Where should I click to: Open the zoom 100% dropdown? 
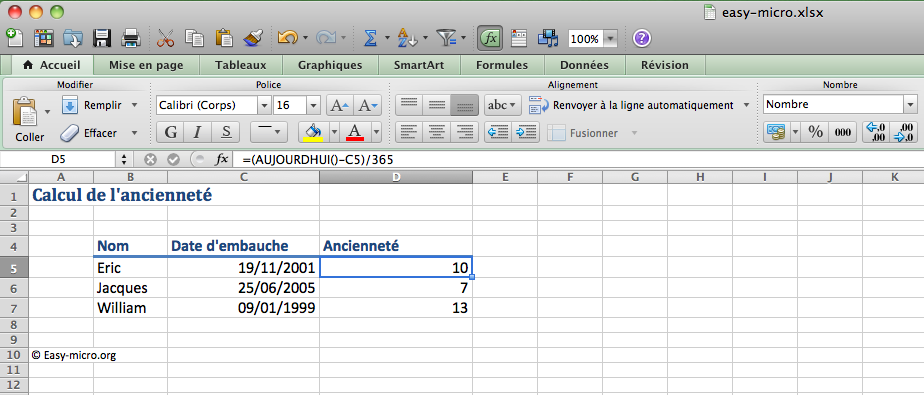point(610,39)
